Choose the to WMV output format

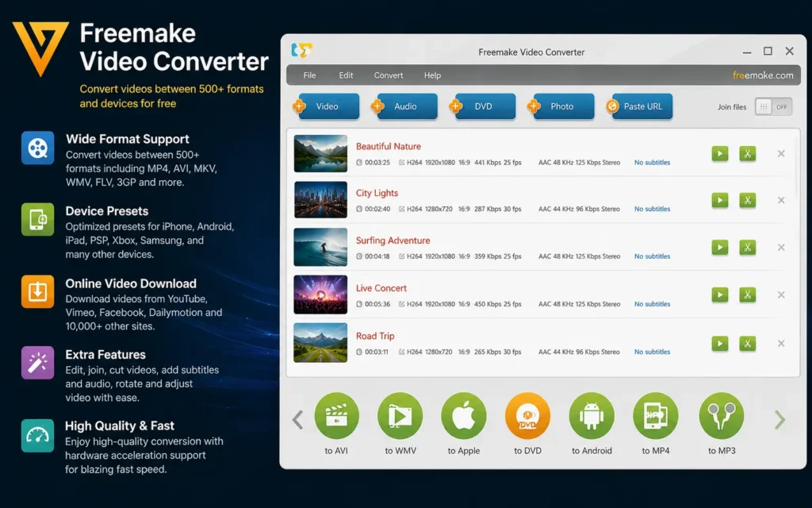pyautogui.click(x=400, y=416)
